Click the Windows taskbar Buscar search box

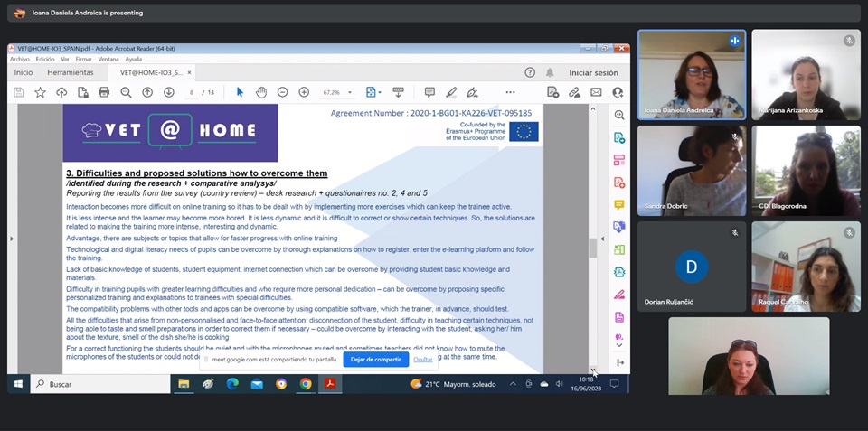pos(99,384)
